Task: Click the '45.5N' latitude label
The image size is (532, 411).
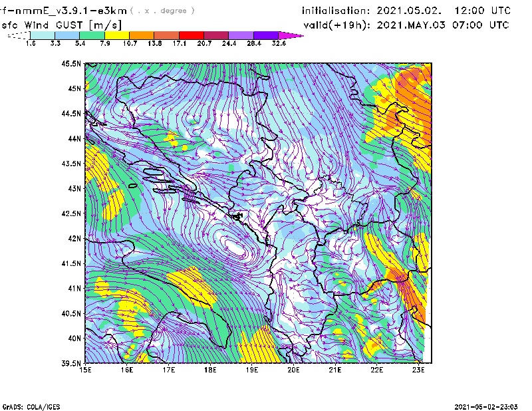Action: [x=71, y=63]
